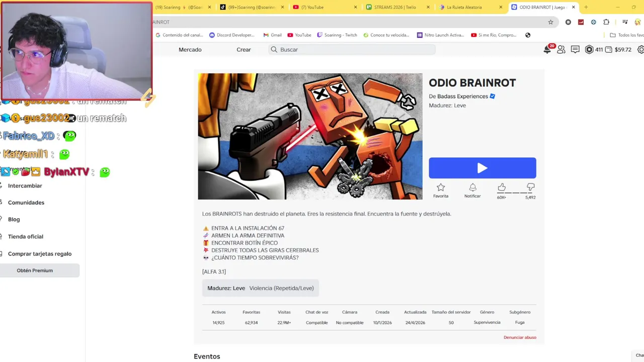Click the media control music note icon
The image size is (644, 362).
coord(624,22)
